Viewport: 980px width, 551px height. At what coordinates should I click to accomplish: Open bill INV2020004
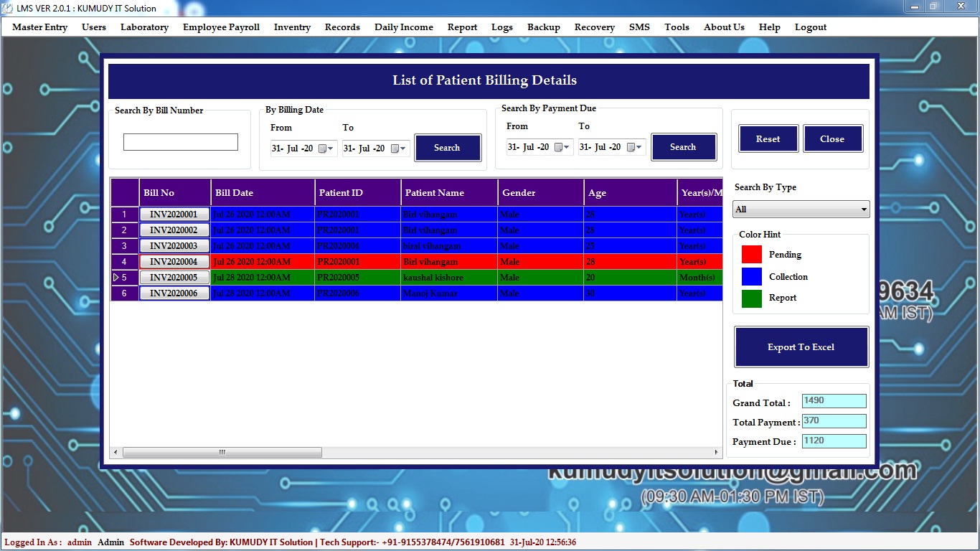174,262
